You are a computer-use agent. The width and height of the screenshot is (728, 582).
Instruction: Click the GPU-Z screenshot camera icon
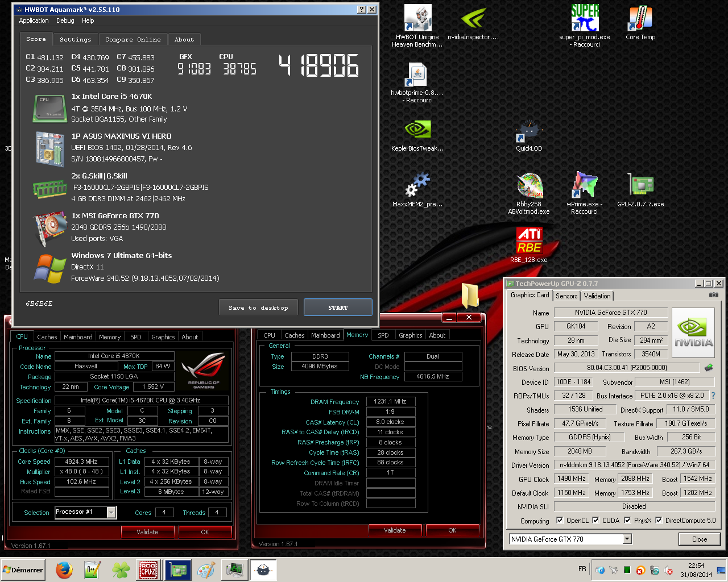(x=713, y=295)
